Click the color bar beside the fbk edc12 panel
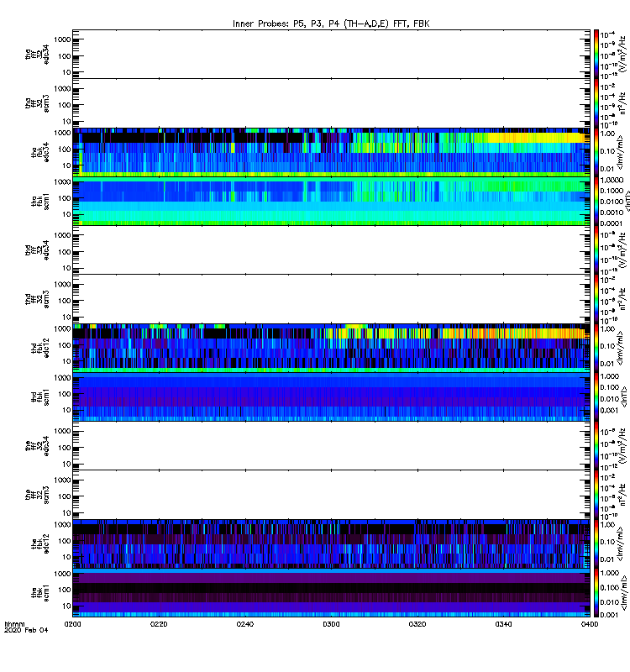The width and height of the screenshot is (630, 672). (x=596, y=543)
